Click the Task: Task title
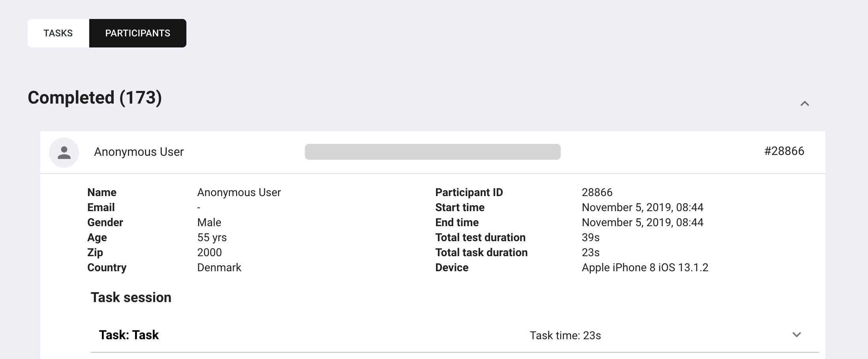 [x=129, y=335]
